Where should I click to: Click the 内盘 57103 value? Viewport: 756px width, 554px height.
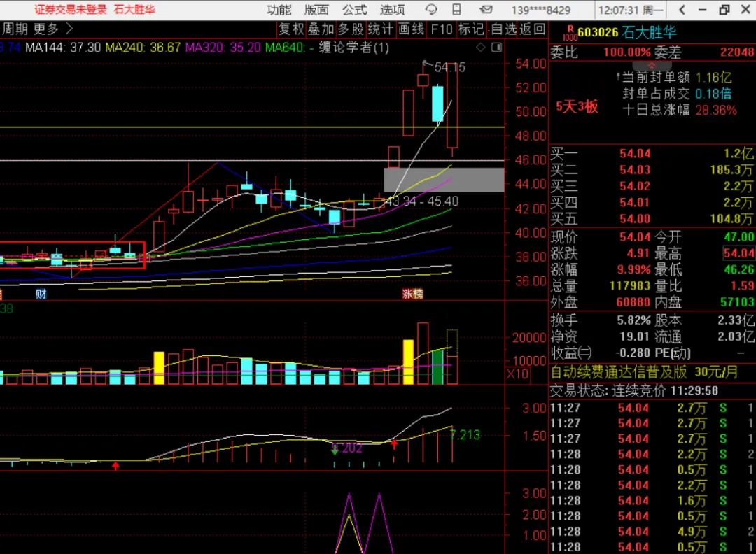click(737, 302)
